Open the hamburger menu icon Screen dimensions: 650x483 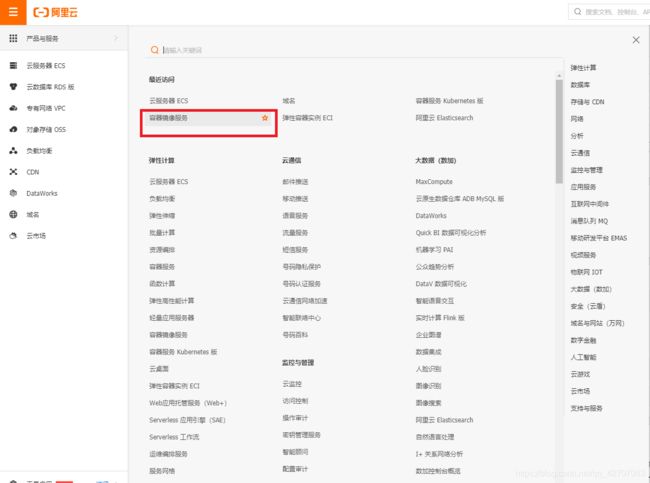13,12
